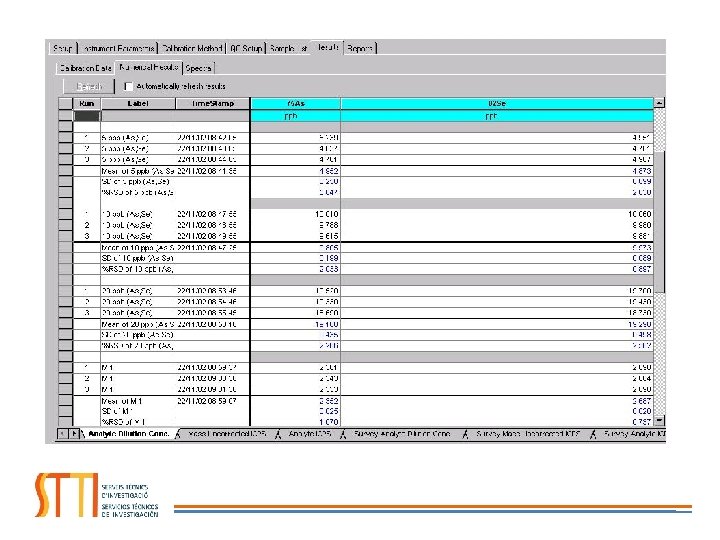Select the Numerical Results sub-tab
This screenshot has height=540, width=720.
[x=149, y=67]
